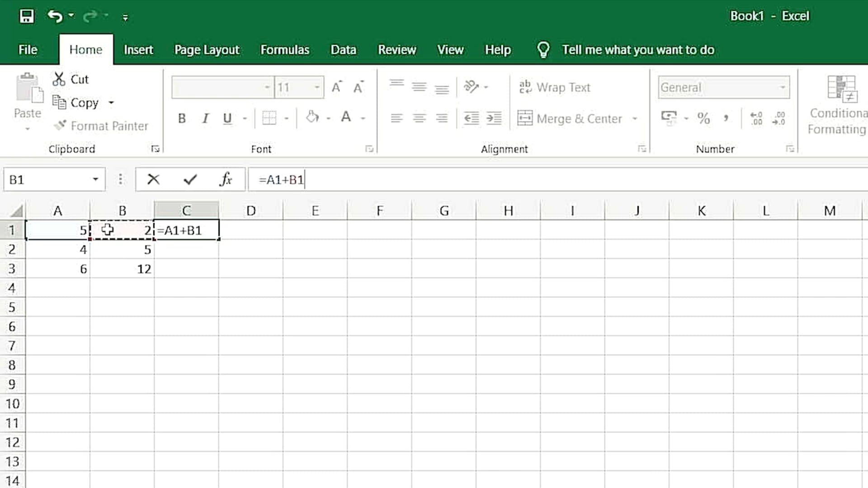This screenshot has height=488, width=868.
Task: Enable Wrap Text for the cell
Action: (x=555, y=87)
